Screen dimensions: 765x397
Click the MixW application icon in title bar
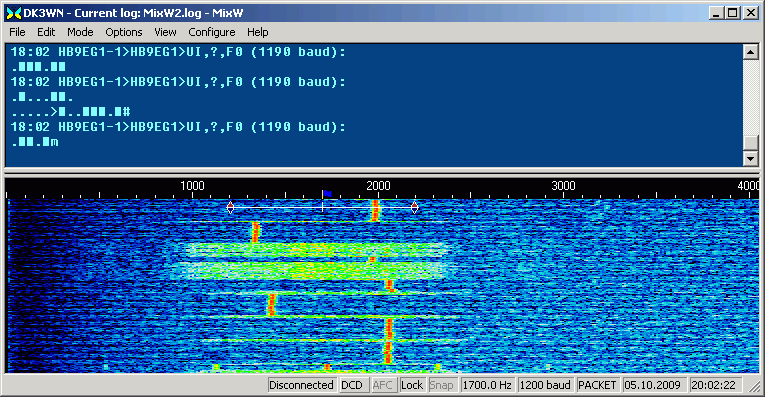(x=14, y=13)
